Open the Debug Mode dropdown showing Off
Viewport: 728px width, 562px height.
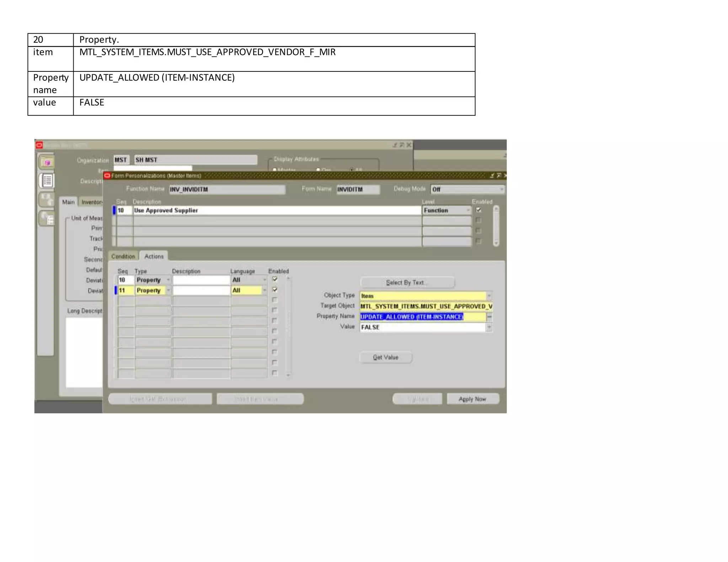tap(502, 189)
